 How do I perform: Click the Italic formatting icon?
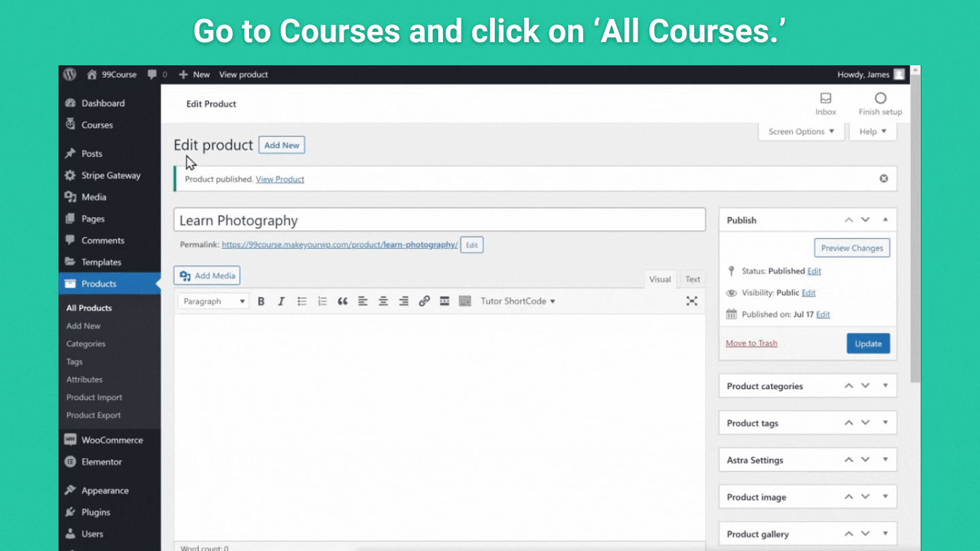tap(281, 301)
